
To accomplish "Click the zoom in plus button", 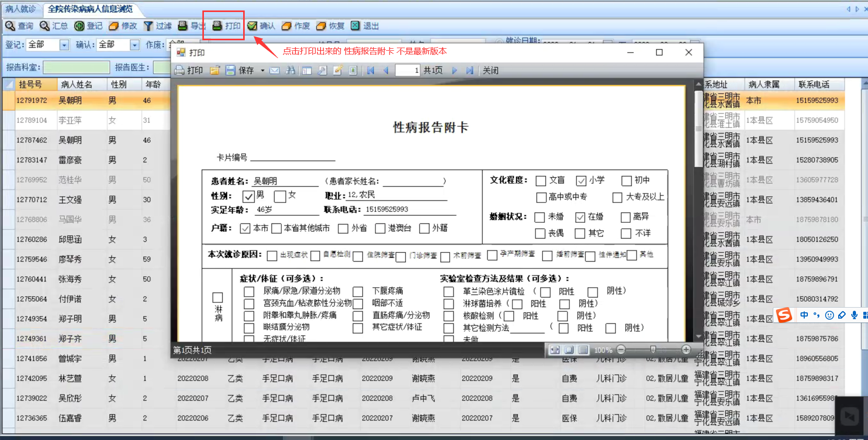I will click(686, 349).
